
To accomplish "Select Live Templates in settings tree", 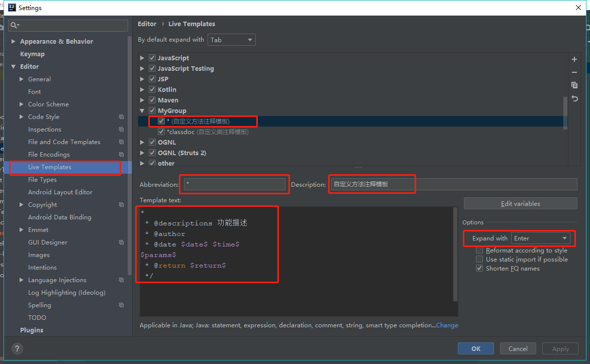I will click(x=50, y=167).
